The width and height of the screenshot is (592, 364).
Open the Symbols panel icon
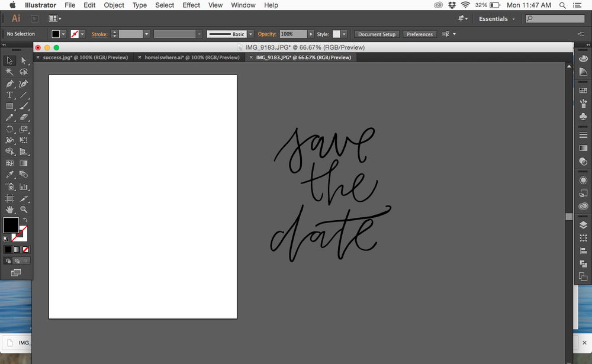(583, 116)
